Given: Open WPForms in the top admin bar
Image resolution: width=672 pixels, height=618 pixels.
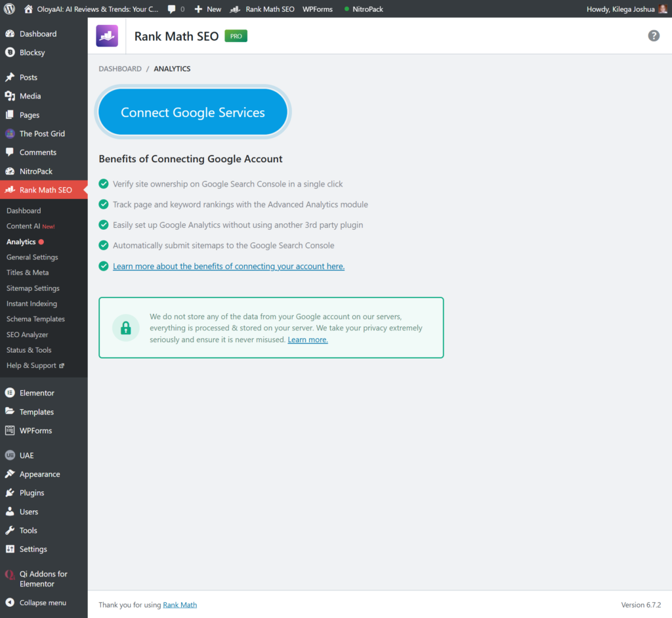Looking at the screenshot, I should coord(318,9).
